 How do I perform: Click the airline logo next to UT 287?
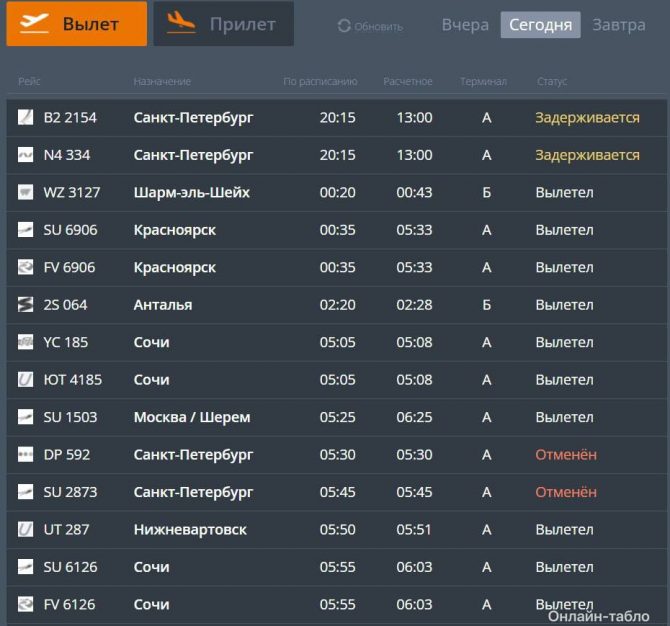pyautogui.click(x=26, y=529)
